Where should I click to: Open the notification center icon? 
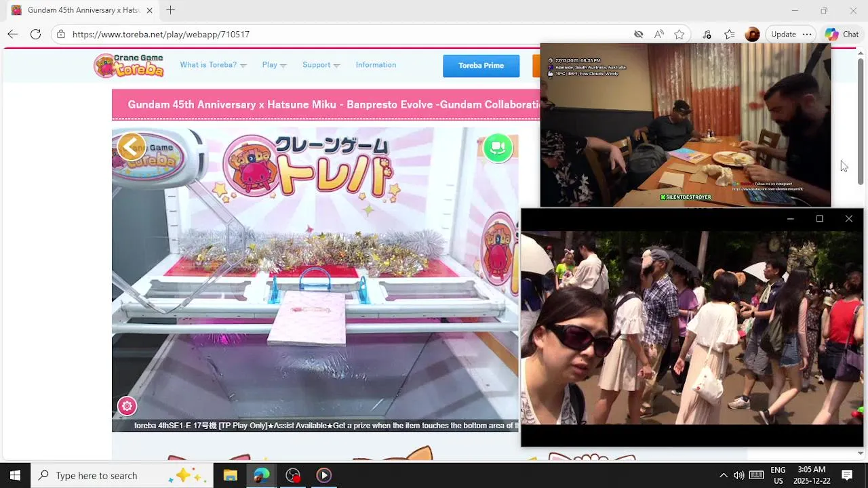847,475
